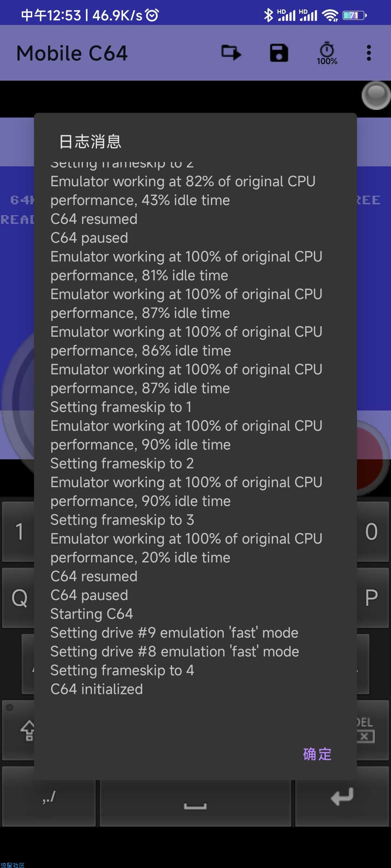Image resolution: width=391 pixels, height=868 pixels.
Task: Tap the save floppy disk icon
Action: 279,53
